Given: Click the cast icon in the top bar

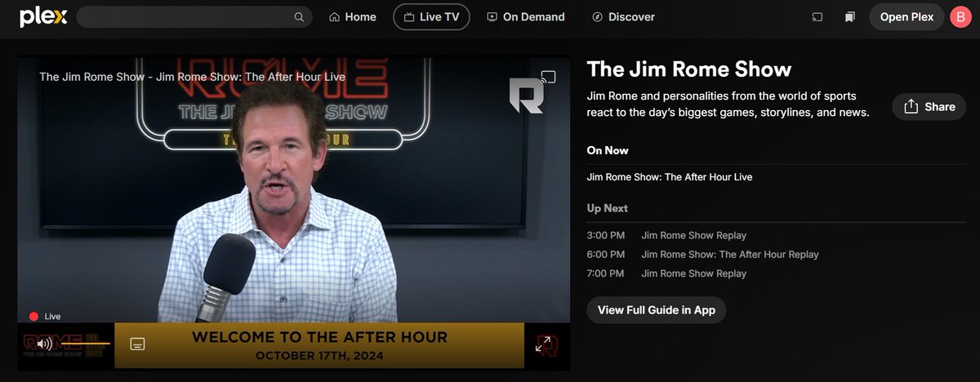Looking at the screenshot, I should 817,17.
